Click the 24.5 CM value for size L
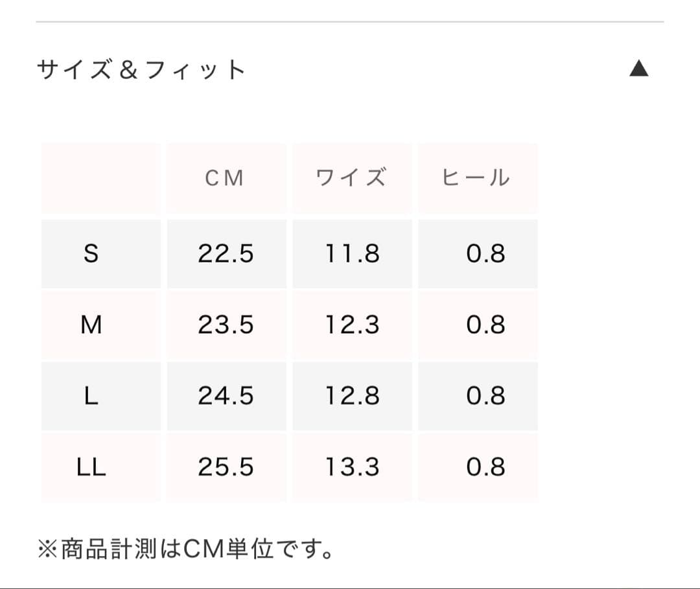 coord(226,396)
